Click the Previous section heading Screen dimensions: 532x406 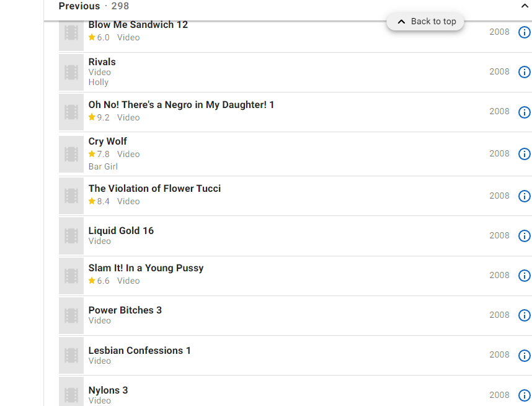[79, 6]
